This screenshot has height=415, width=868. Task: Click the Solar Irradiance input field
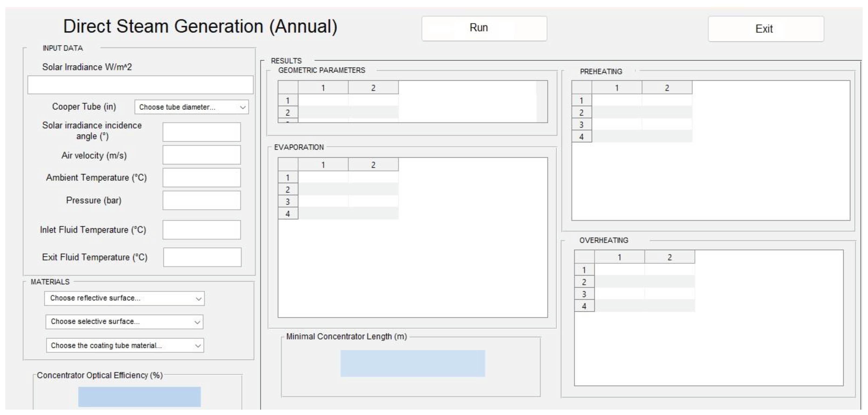[140, 85]
